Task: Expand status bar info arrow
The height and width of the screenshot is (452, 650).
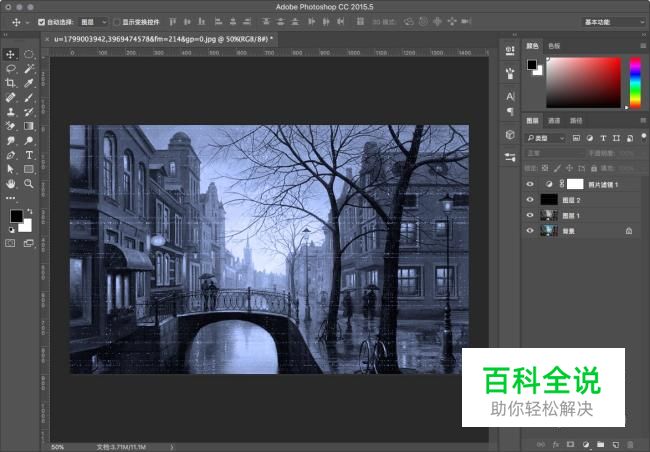Action: [172, 447]
